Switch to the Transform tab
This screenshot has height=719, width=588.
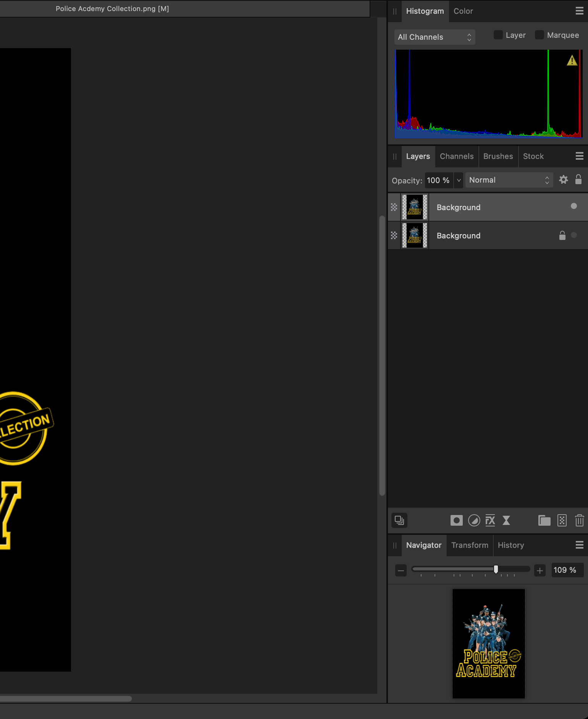[470, 545]
